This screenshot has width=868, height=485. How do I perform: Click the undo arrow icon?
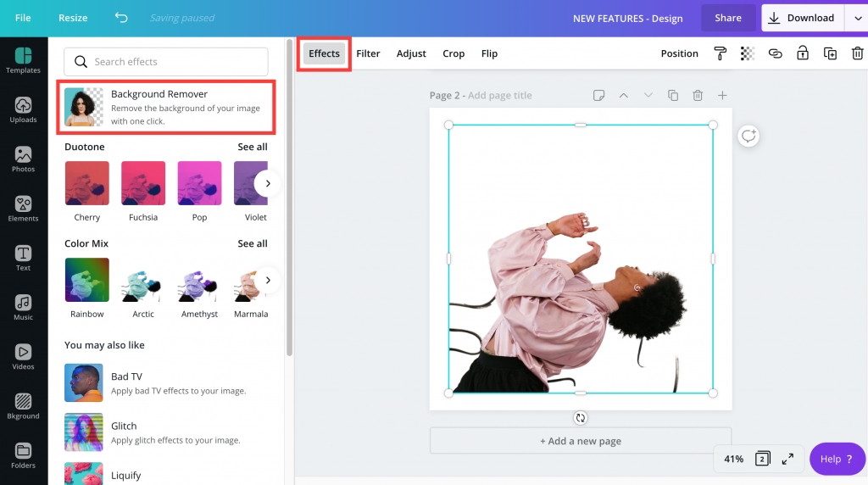[121, 18]
